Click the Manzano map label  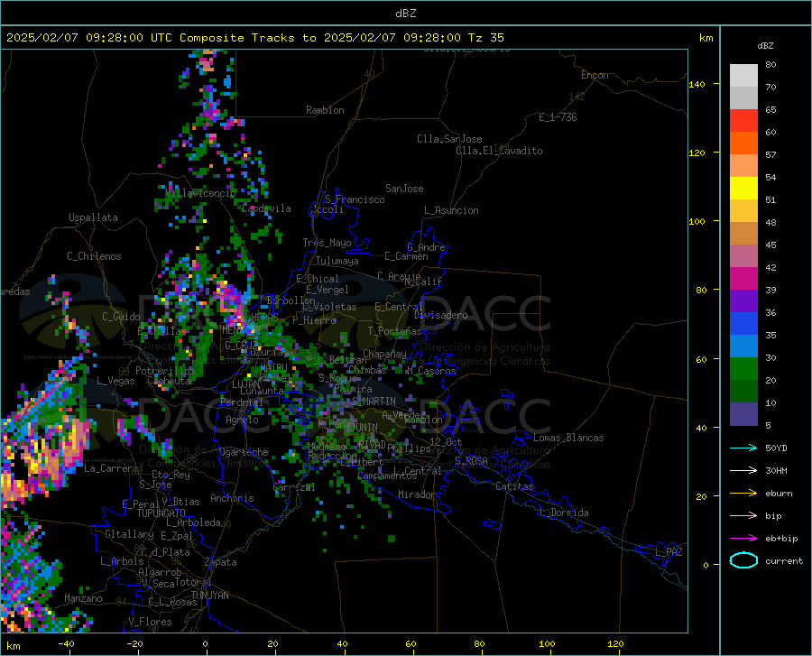(x=83, y=598)
